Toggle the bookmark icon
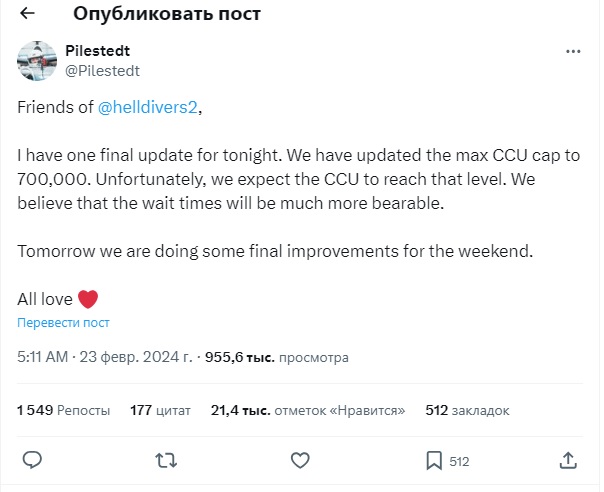Screen dimensions: 604x492 click(x=435, y=460)
